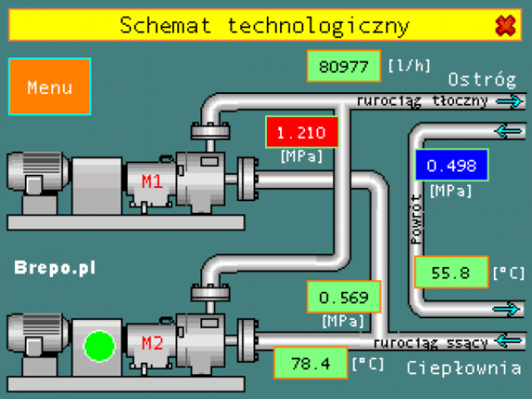This screenshot has width=532, height=399.
Task: Click the 55.8 °C return temperature field
Action: [x=451, y=272]
